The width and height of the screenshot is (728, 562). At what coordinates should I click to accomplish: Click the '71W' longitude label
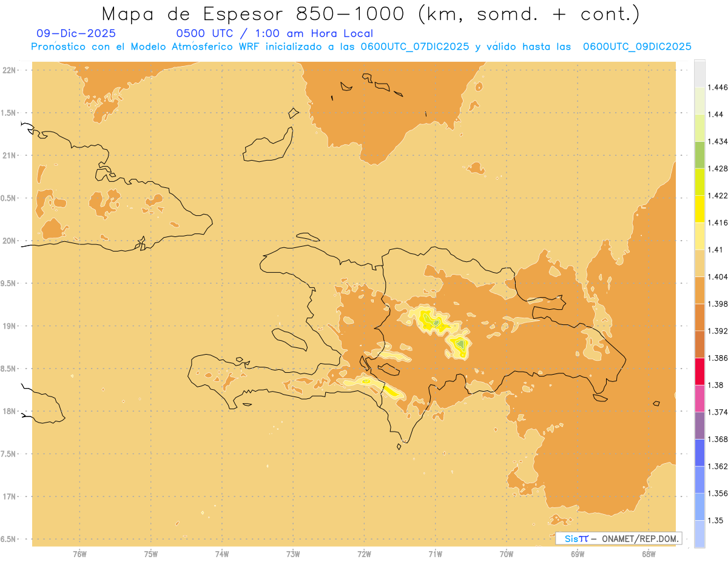[x=435, y=554]
